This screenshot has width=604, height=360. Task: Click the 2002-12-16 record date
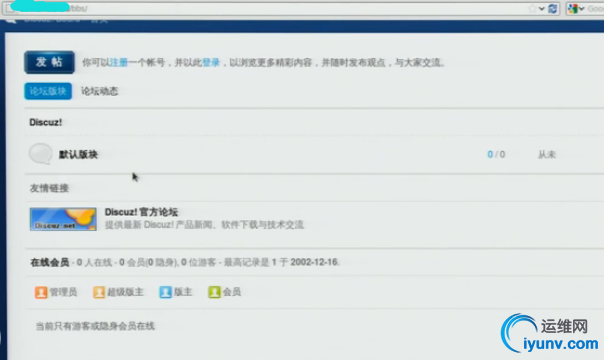[314, 262]
